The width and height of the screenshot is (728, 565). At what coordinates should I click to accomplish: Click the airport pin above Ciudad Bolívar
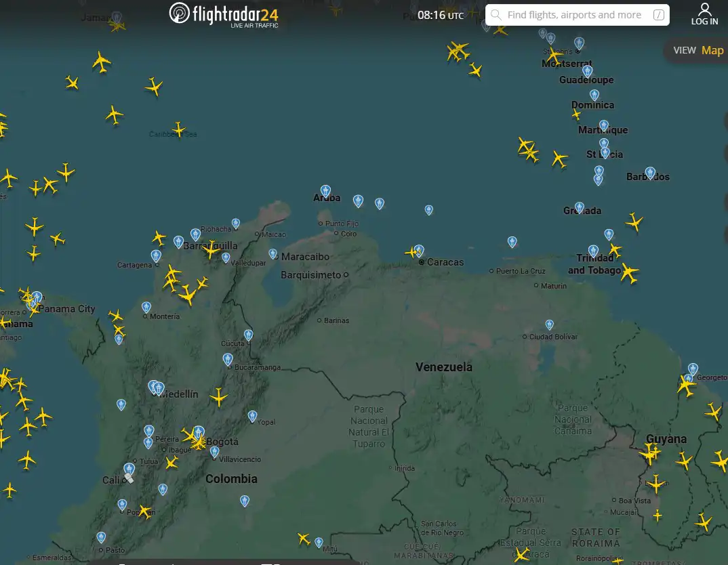550,325
